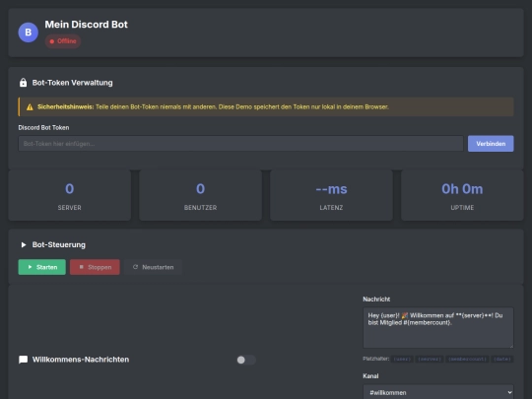532x399 pixels.
Task: Focus the Discord Bot Token input field
Action: point(240,144)
